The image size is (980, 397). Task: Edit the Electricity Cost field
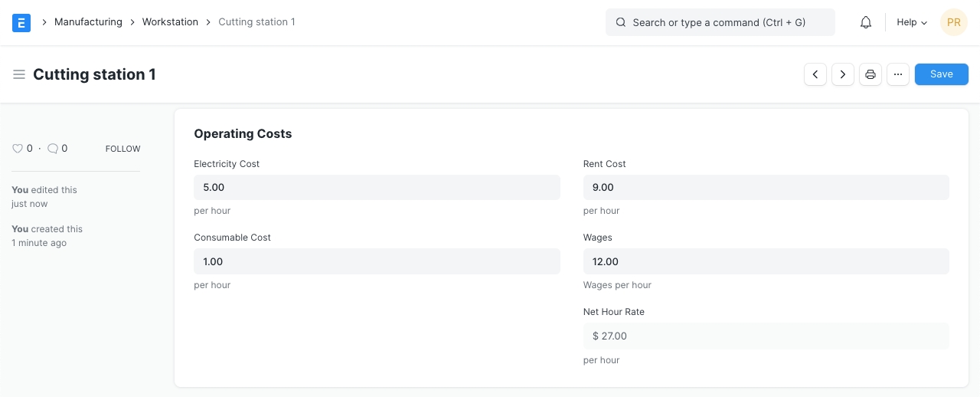[x=377, y=188]
